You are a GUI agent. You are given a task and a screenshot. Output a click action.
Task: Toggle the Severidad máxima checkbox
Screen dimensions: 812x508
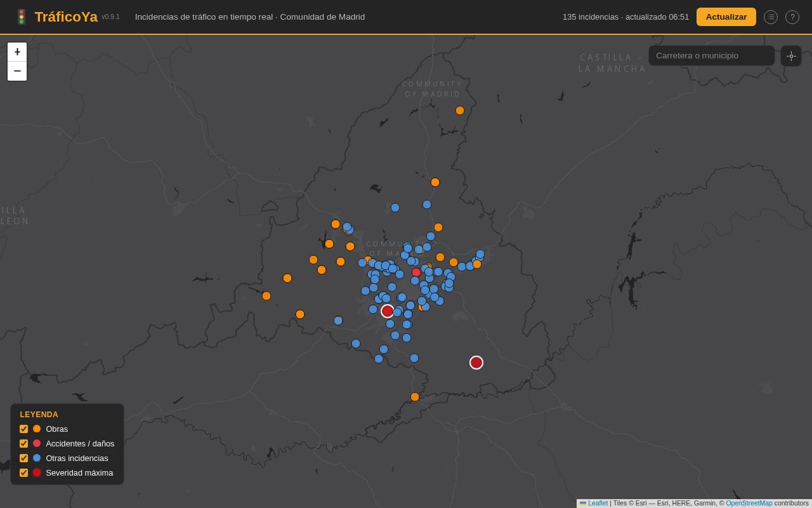click(x=24, y=473)
